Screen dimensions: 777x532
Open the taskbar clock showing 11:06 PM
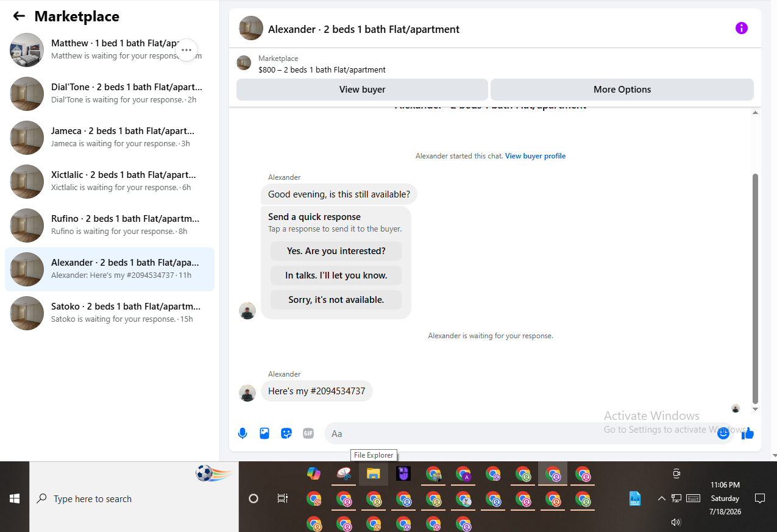pos(725,498)
